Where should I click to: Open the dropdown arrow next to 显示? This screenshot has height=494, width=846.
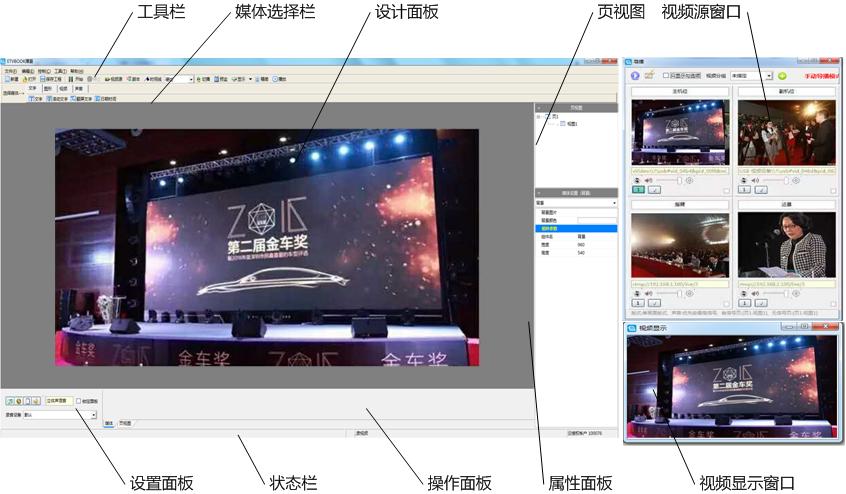coord(250,79)
